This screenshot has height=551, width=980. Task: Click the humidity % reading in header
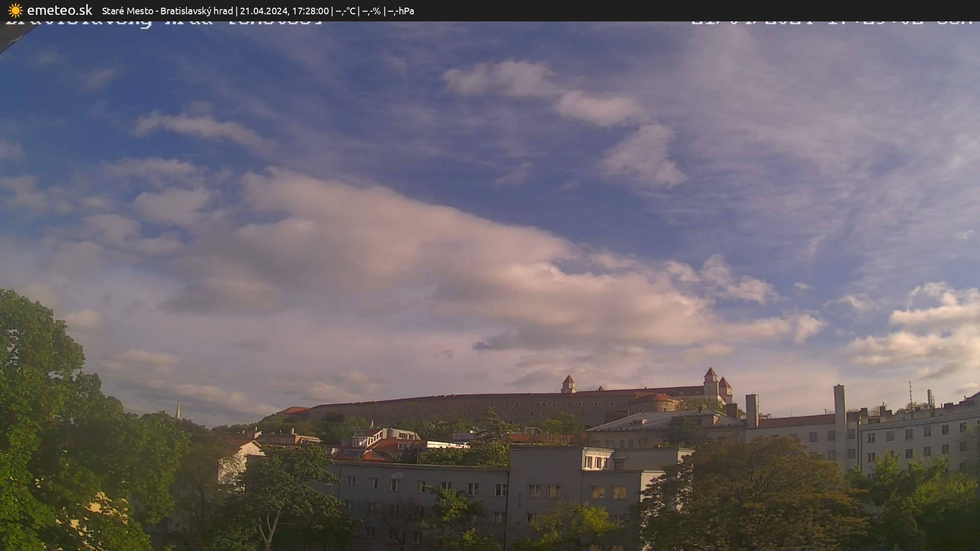point(372,11)
